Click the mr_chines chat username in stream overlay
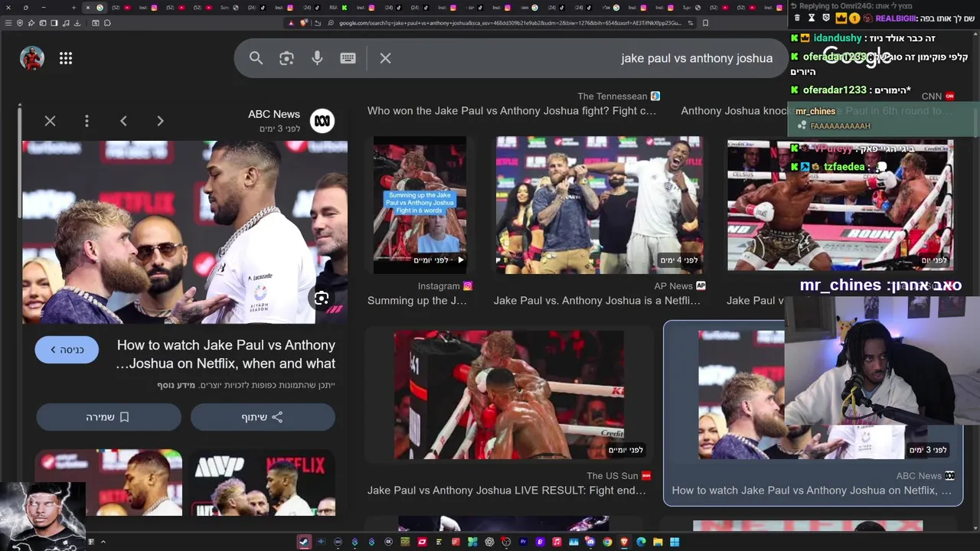The width and height of the screenshot is (980, 551). pyautogui.click(x=815, y=112)
